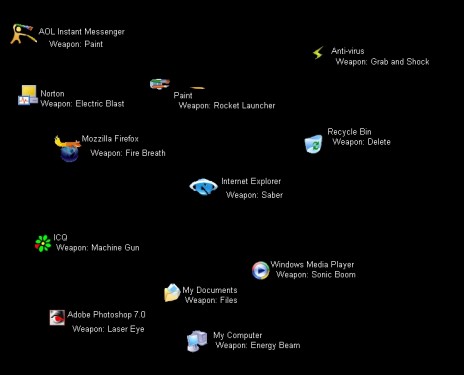Click the AOL Instant Messenger running man icon
The width and height of the screenshot is (464, 375).
23,34
